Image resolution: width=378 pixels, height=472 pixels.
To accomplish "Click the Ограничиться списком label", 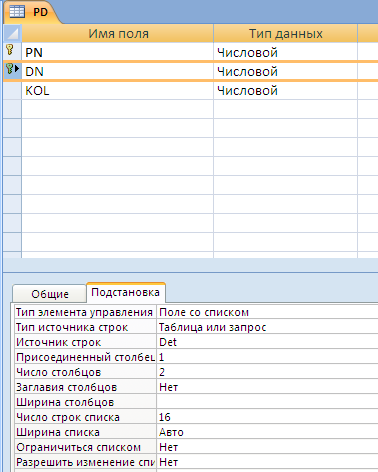I will pyautogui.click(x=79, y=447).
